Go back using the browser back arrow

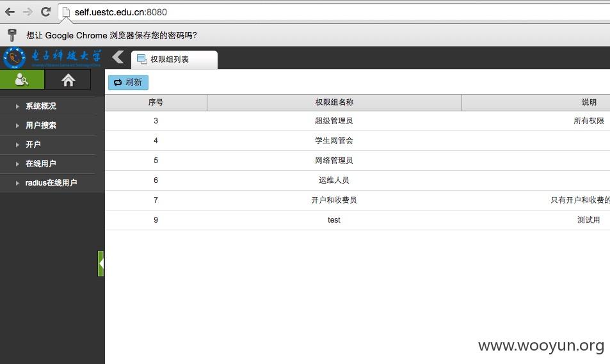pos(10,12)
